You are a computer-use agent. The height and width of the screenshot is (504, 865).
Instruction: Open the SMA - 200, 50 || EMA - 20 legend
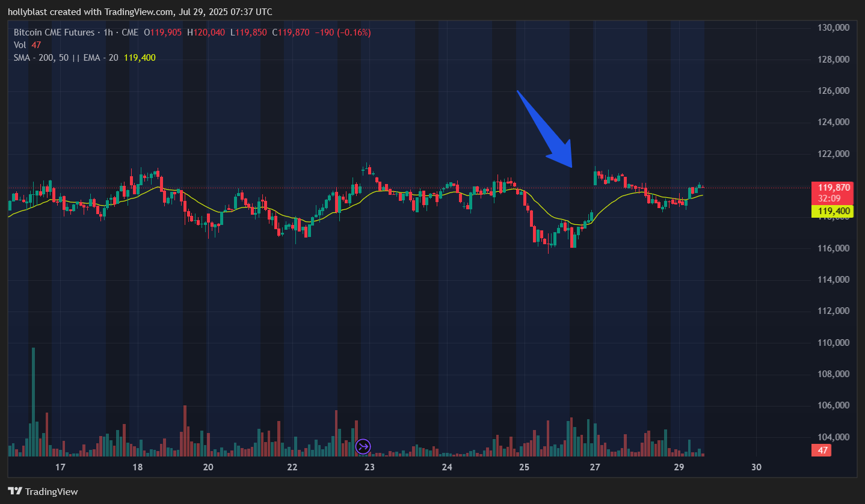tap(66, 58)
